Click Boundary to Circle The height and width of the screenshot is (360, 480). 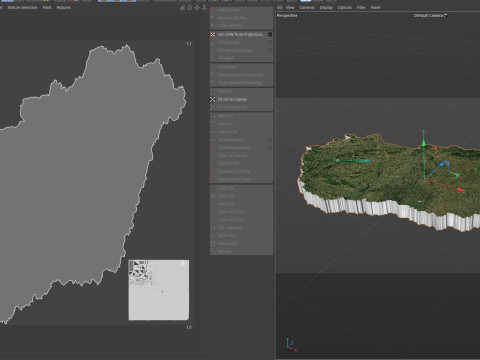(241, 171)
